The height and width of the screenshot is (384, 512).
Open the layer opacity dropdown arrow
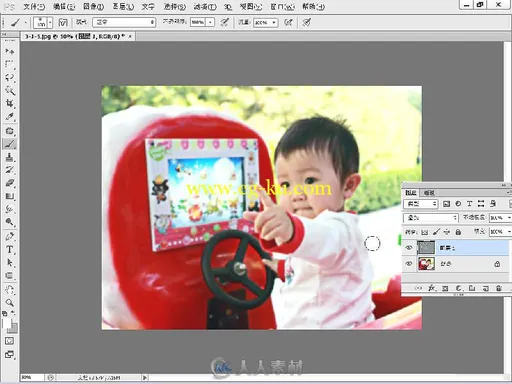point(509,218)
